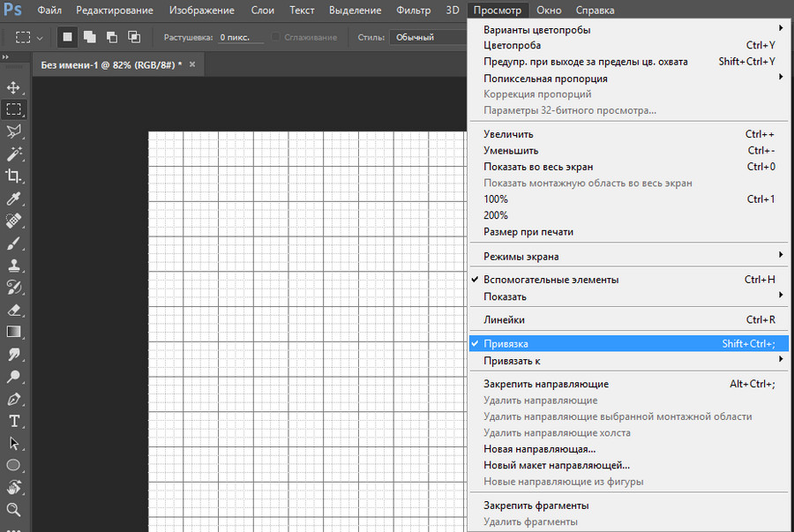
Task: Expand the collapsed tools panel arrows
Action: coord(5,57)
